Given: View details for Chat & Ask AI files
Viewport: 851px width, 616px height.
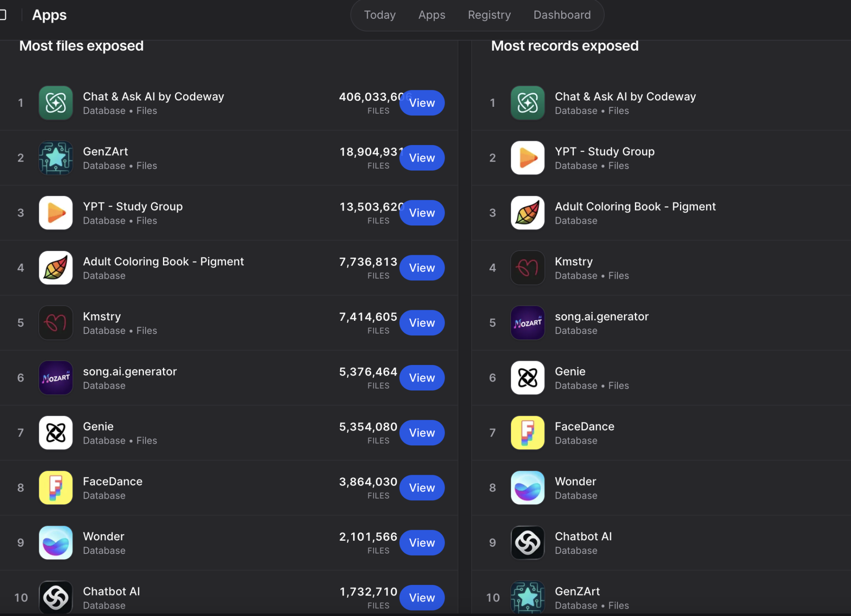Looking at the screenshot, I should [422, 103].
